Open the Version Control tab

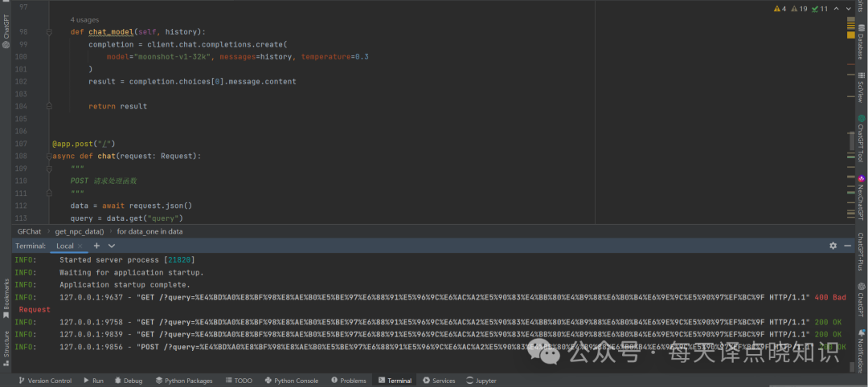coord(45,381)
